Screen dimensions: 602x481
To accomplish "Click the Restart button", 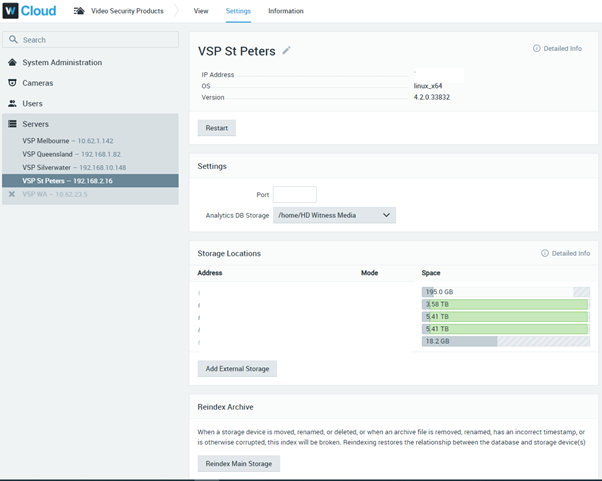I will coord(217,128).
